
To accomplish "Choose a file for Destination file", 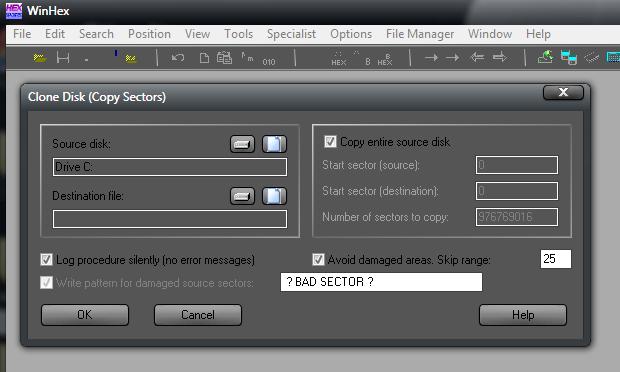I will coord(274,196).
